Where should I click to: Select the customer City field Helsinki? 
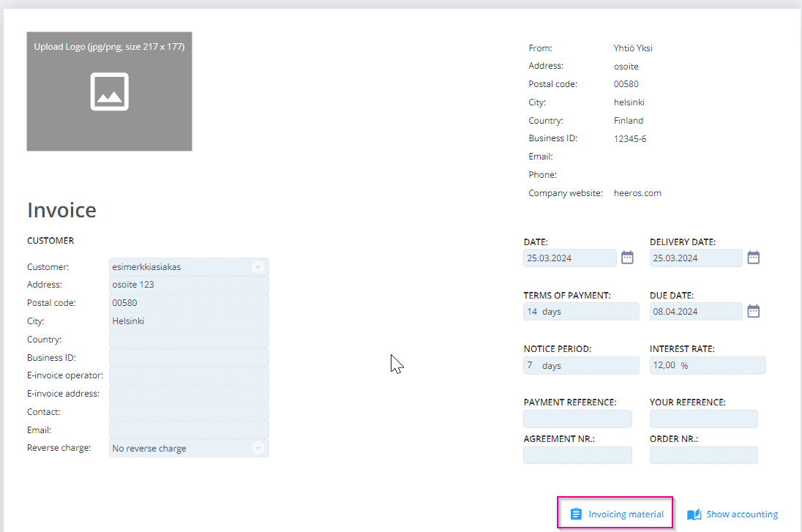[x=189, y=321]
